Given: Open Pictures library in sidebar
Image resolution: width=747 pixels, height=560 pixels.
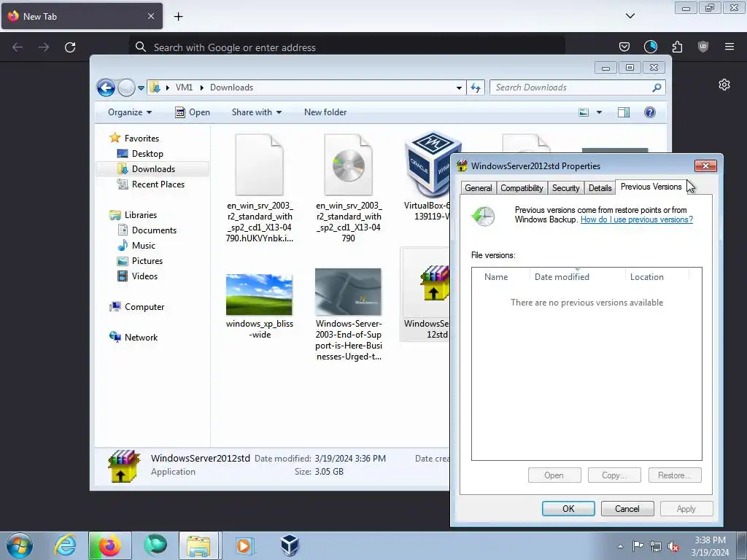Looking at the screenshot, I should coord(147,261).
